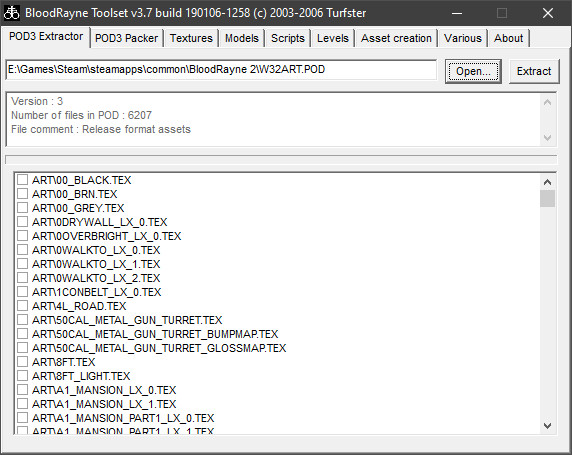Close the BloodRayne Toolset window
572x455 pixels.
548,13
